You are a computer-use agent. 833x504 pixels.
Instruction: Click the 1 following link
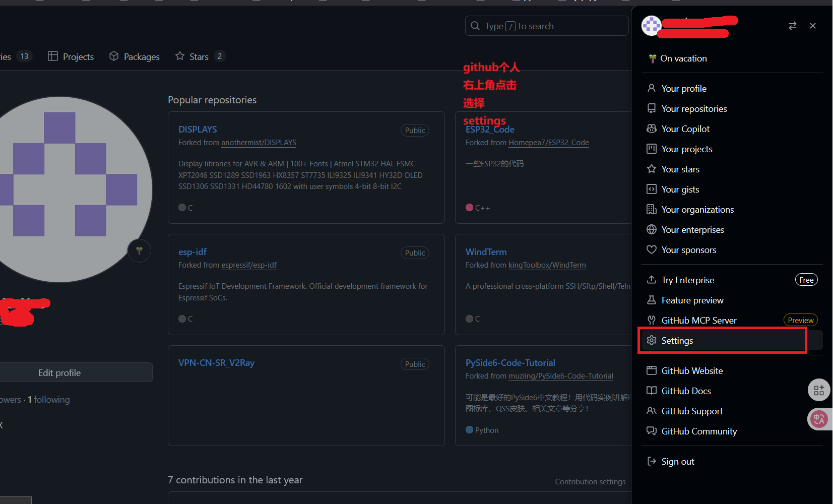click(48, 400)
